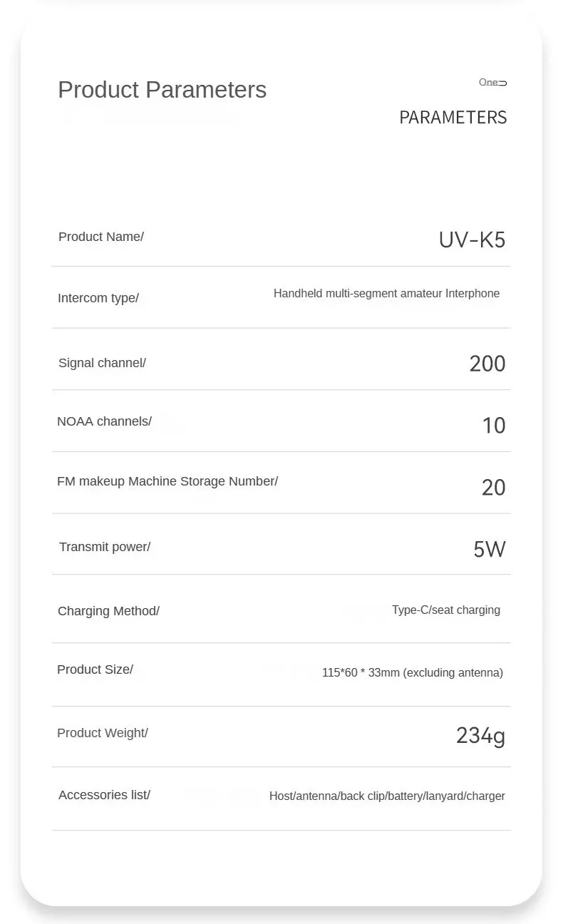This screenshot has width=563, height=924.
Task: Select 'Handheld multi-segment amateur Interphone' text
Action: [x=386, y=294]
